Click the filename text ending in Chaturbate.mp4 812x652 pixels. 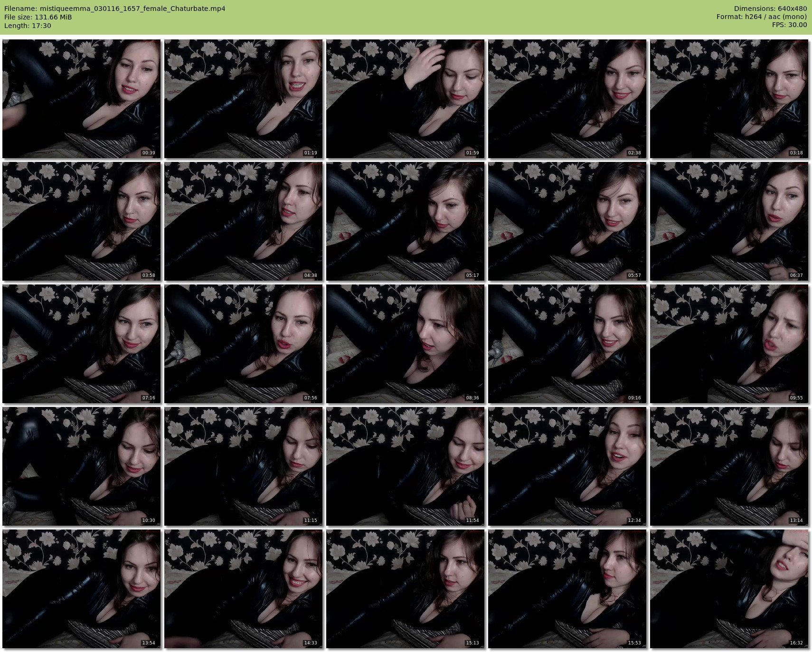coord(114,9)
